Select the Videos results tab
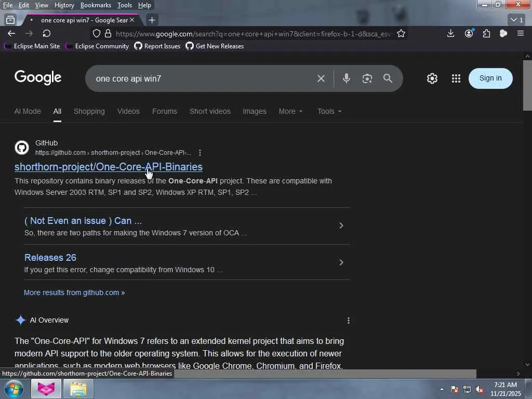532x399 pixels. (x=128, y=111)
